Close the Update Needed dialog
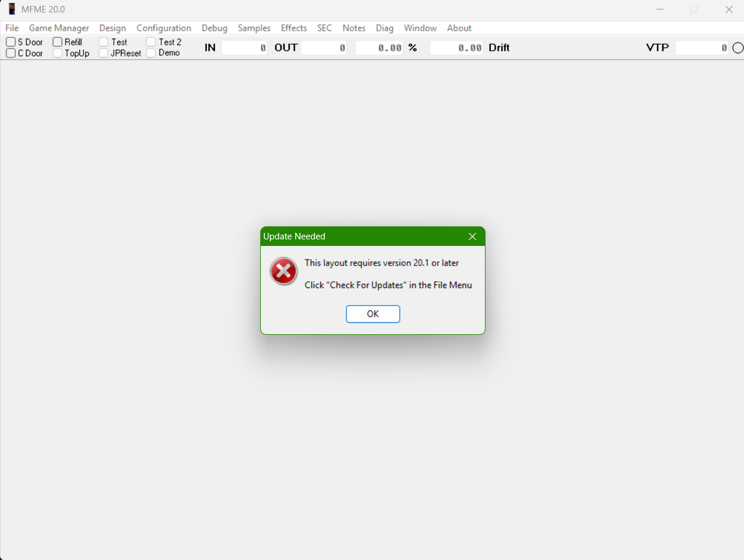 point(472,236)
